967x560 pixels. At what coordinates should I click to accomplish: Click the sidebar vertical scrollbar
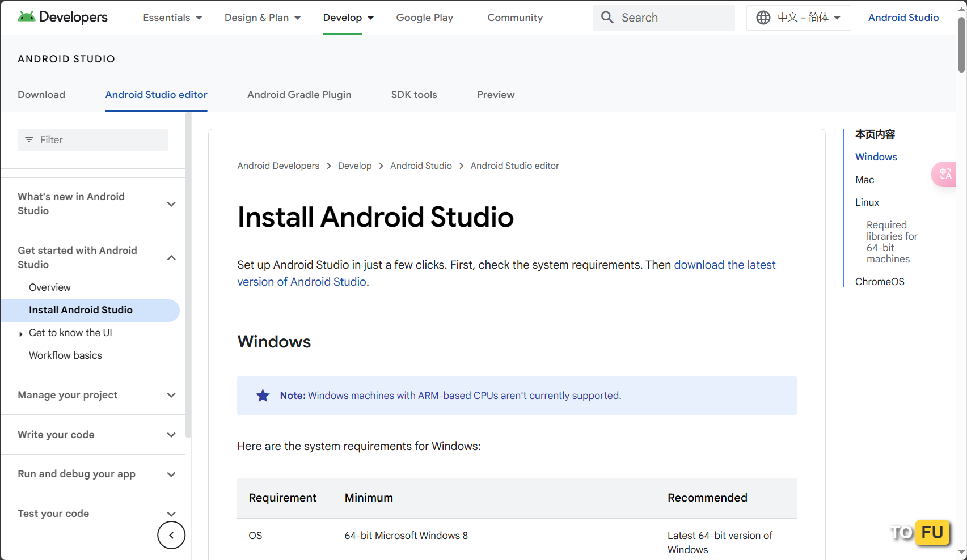click(x=188, y=275)
